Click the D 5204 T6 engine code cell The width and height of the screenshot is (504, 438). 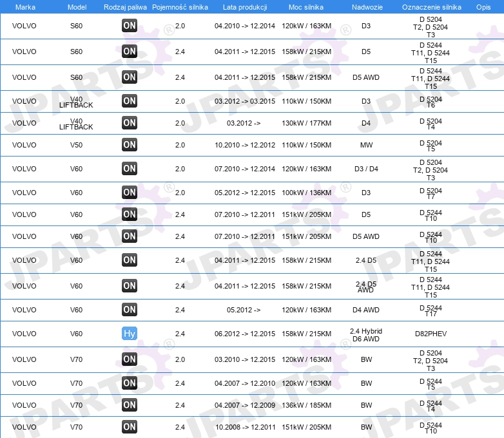(431, 102)
